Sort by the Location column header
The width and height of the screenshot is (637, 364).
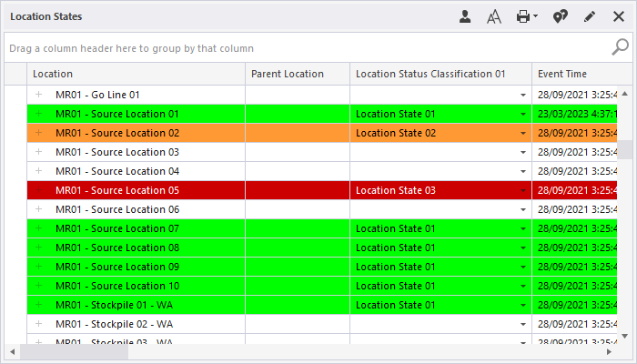click(x=136, y=74)
